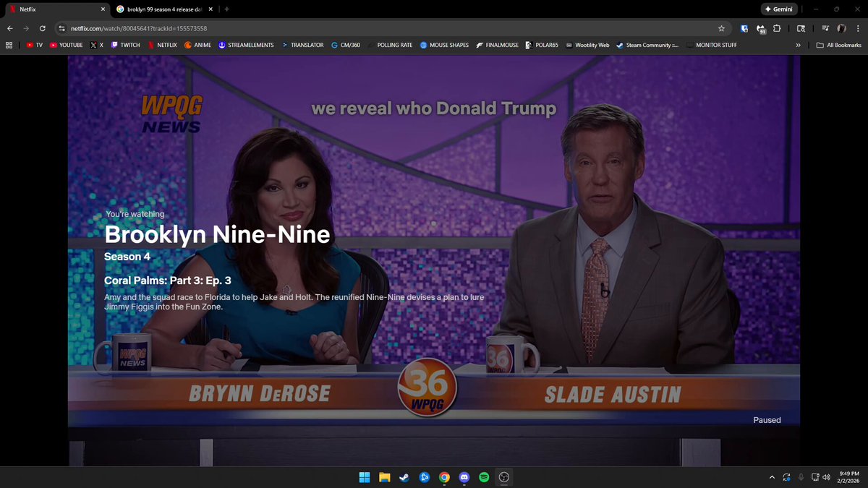Open Discord from the taskbar

tap(464, 477)
